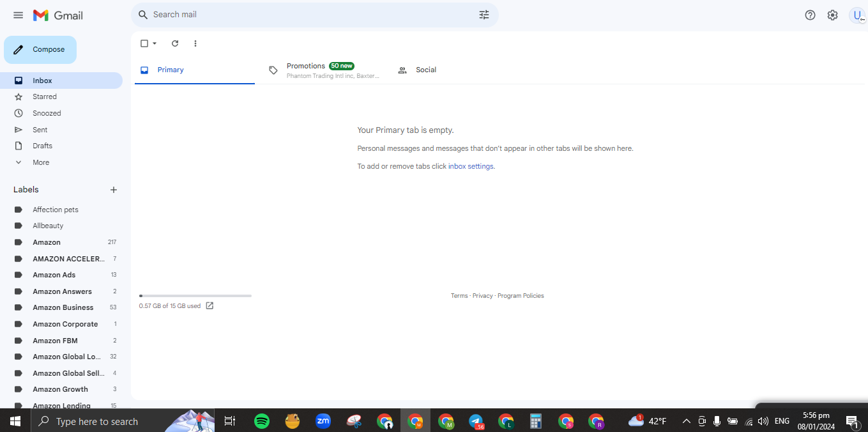
Task: Open the Amazon Corporate label
Action: coord(61,324)
